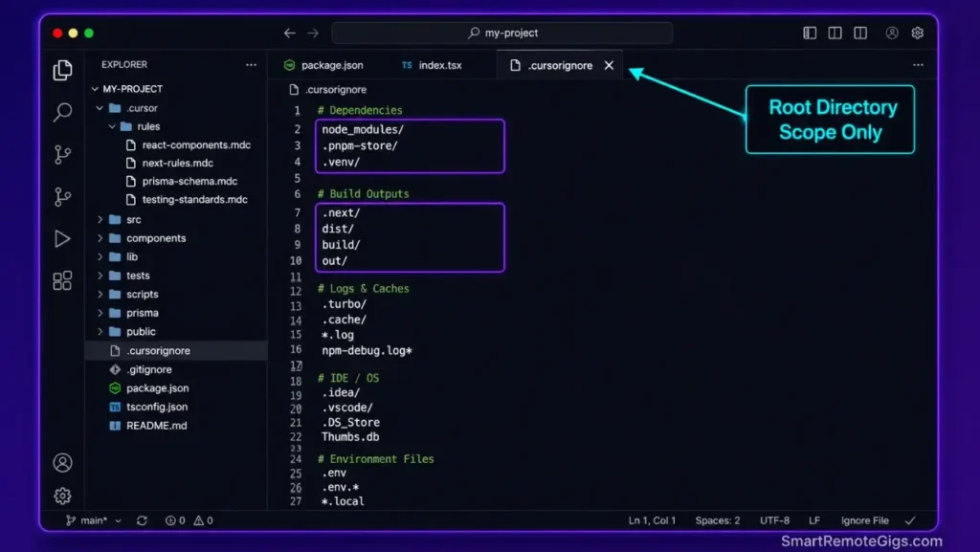The height and width of the screenshot is (552, 980).
Task: Open README.md in the Explorer
Action: tap(156, 426)
